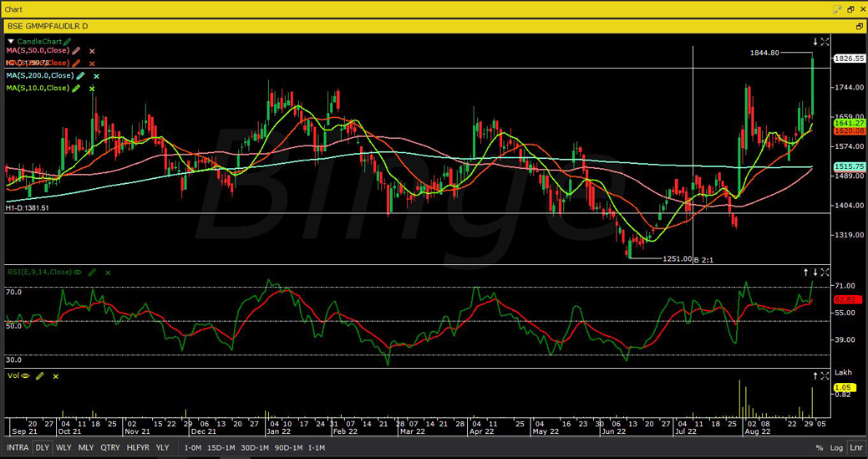Click the B 2:1 bonus marker

[704, 260]
